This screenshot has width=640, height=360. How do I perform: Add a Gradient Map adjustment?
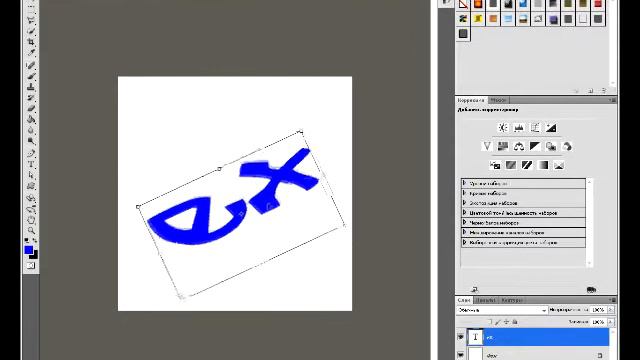click(543, 165)
